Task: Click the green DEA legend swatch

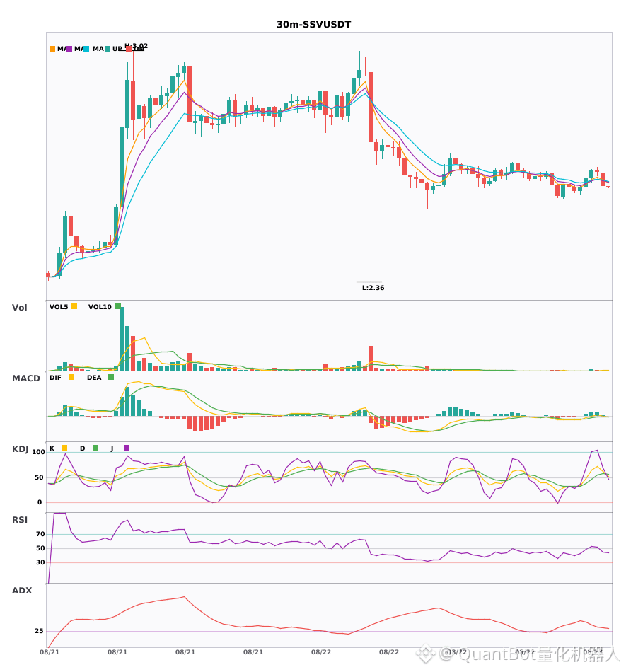Action: [x=111, y=377]
